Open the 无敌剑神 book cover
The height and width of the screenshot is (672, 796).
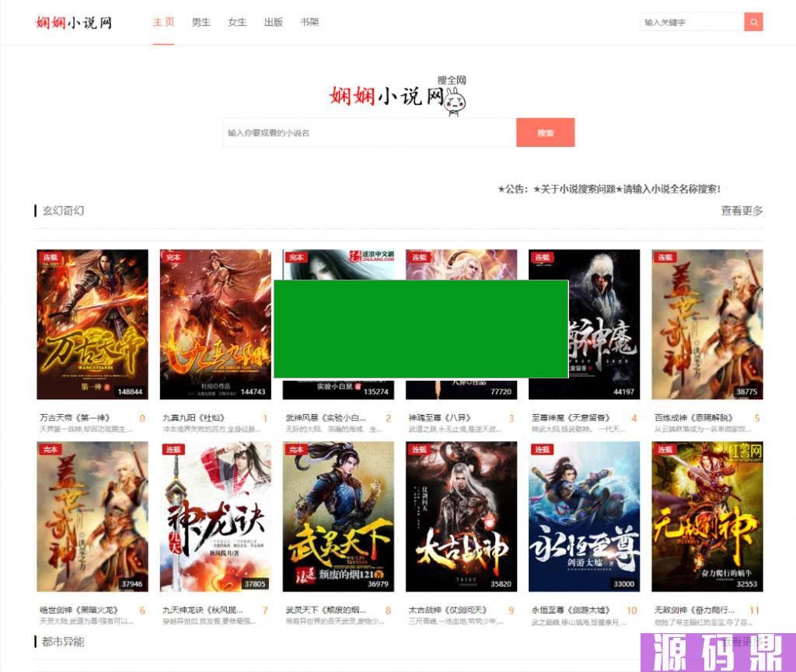click(707, 517)
